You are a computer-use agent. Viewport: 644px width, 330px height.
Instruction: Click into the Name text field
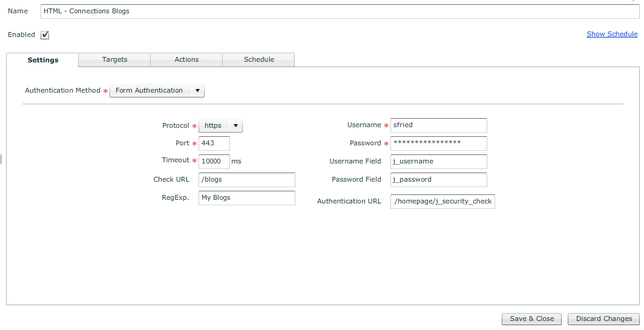pyautogui.click(x=339, y=11)
